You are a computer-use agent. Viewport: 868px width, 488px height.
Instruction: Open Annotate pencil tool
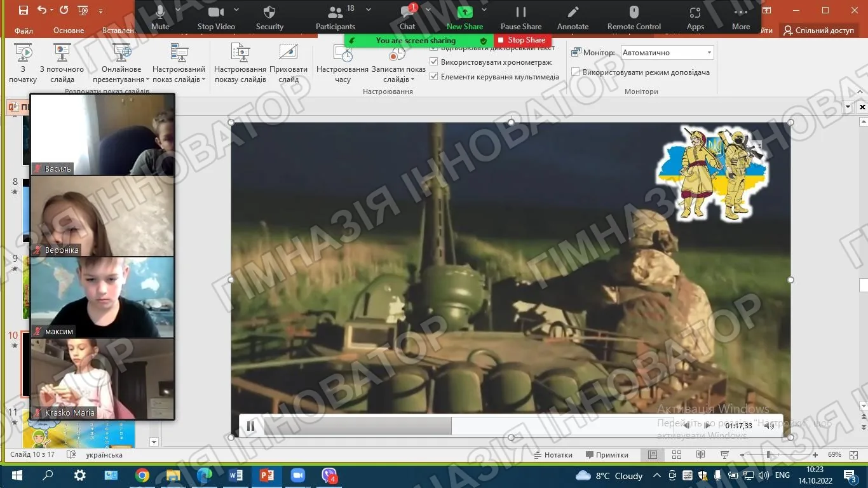point(573,12)
